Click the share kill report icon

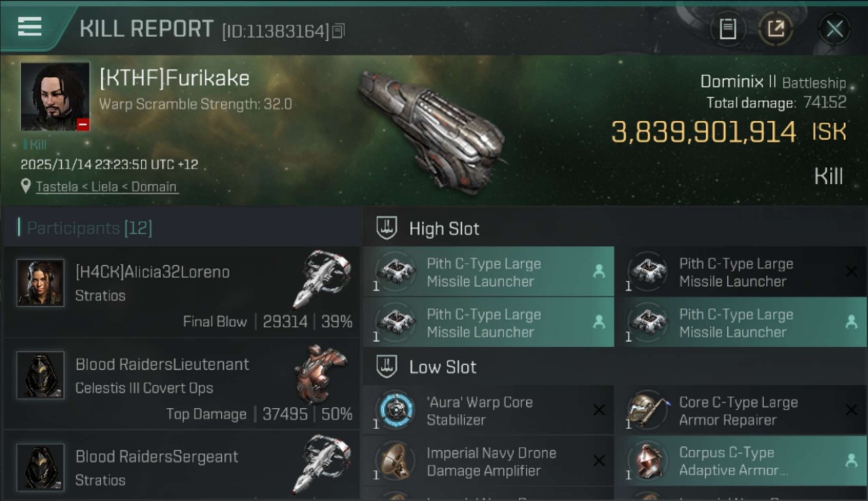click(776, 29)
